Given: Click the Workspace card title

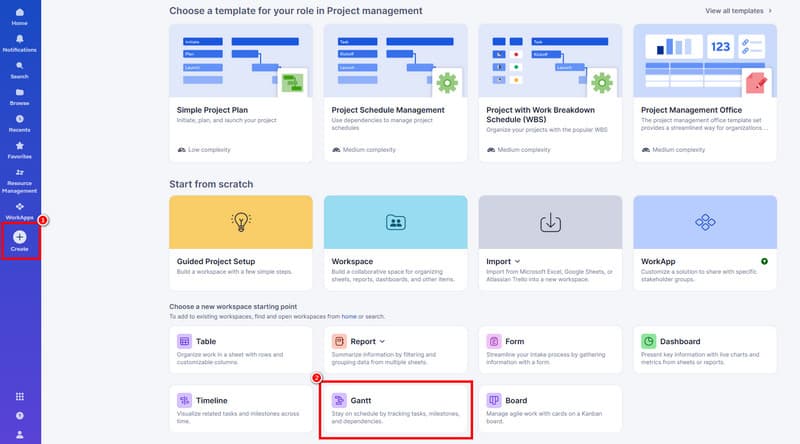Looking at the screenshot, I should pyautogui.click(x=352, y=261).
